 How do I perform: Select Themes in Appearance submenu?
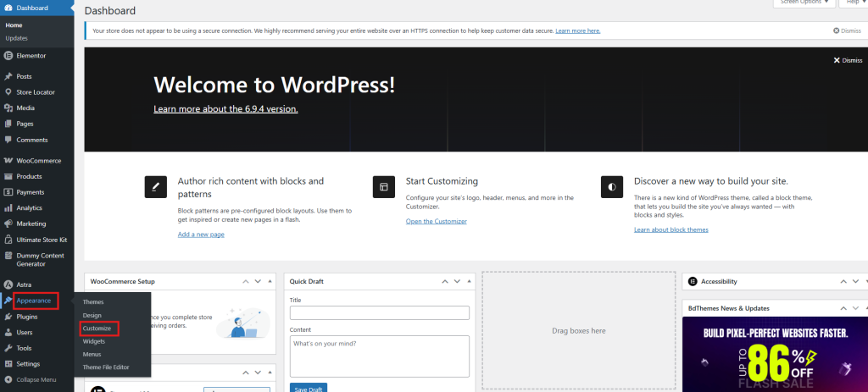pyautogui.click(x=93, y=302)
